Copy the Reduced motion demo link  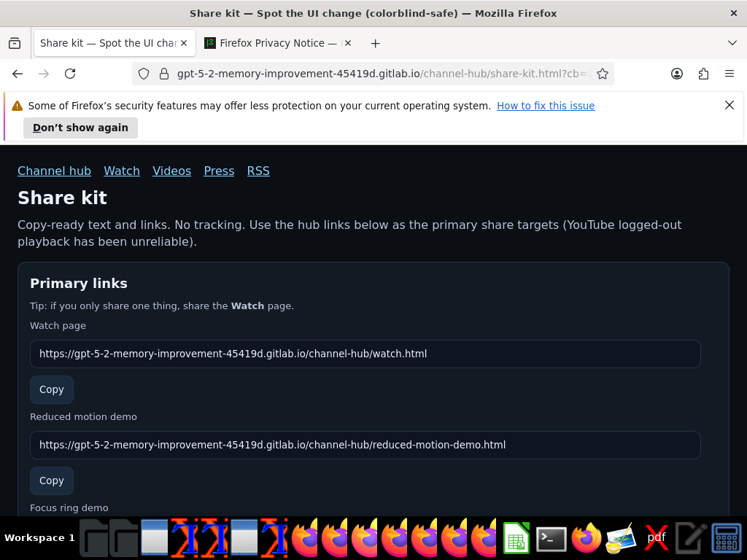(x=52, y=481)
